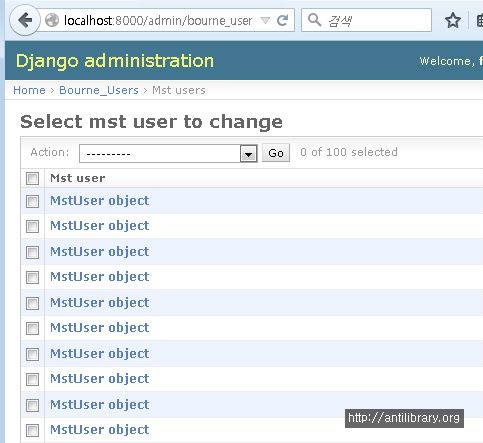Open the Action dropdown list
Screen dimensions: 483x443
[x=168, y=153]
